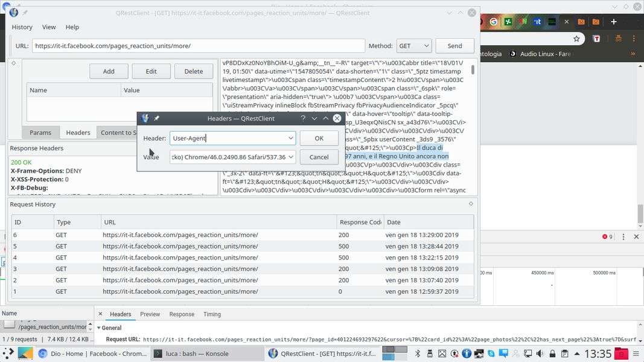Open the Audio Linux bookmark
Screen dimensions: 644x362
click(540, 54)
